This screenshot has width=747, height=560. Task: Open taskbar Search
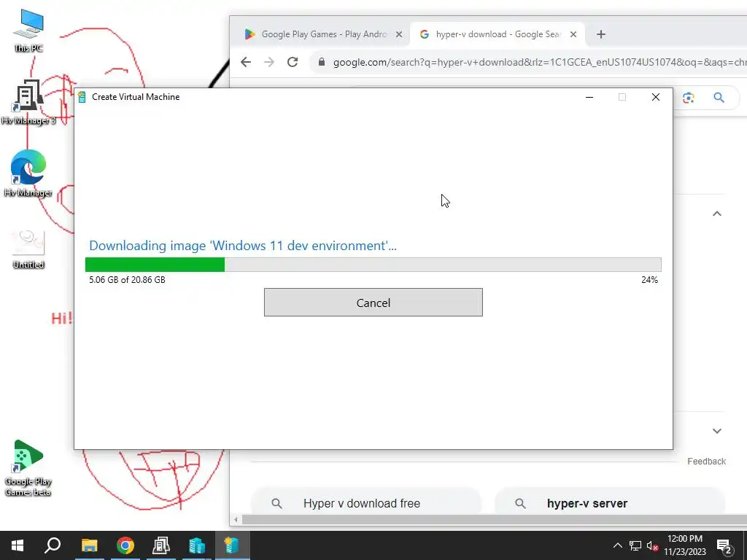(53, 545)
